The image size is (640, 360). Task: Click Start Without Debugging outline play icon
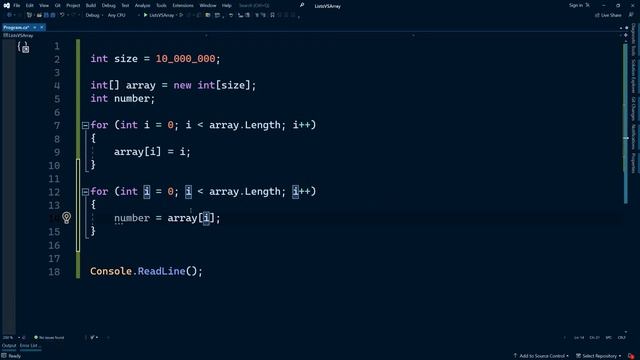181,15
